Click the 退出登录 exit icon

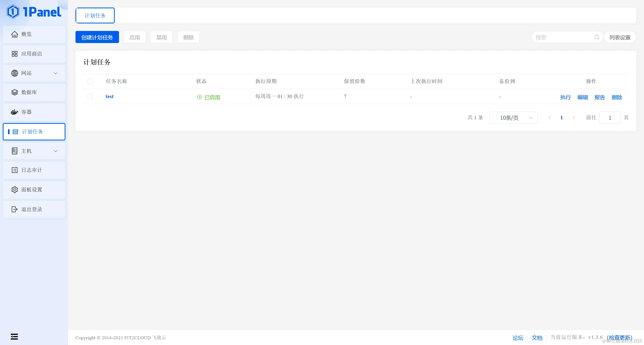(x=15, y=209)
